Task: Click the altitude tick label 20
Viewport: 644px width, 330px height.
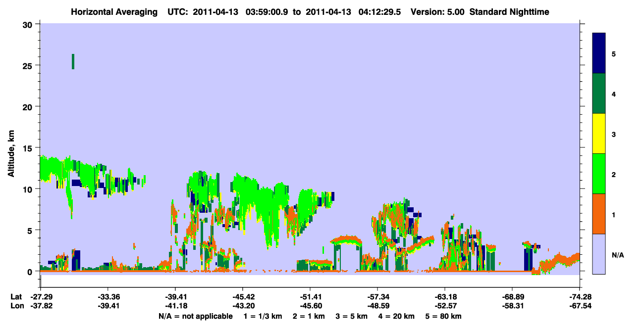Action: (x=29, y=107)
